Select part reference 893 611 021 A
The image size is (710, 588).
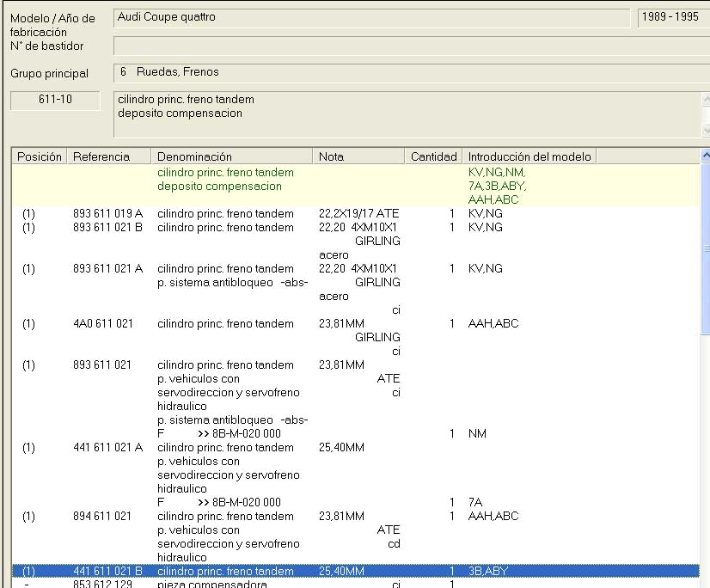(x=107, y=268)
